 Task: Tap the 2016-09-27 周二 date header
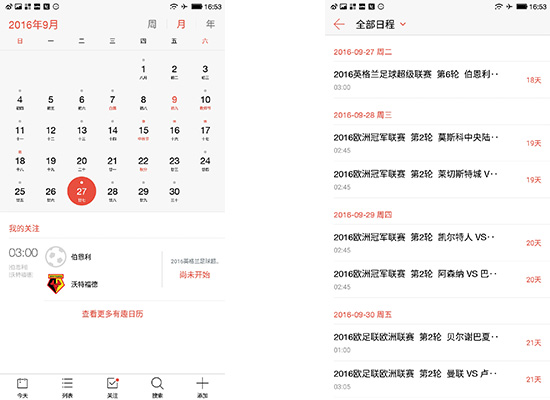[363, 52]
